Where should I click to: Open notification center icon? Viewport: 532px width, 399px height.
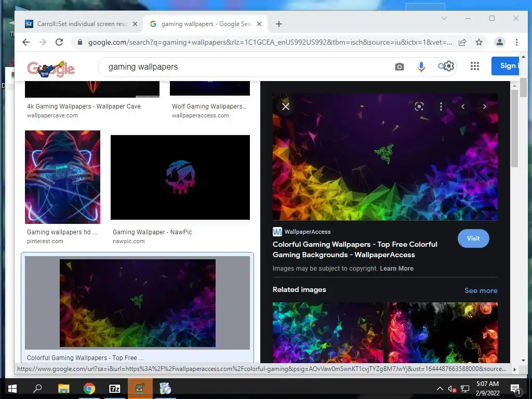click(x=515, y=389)
